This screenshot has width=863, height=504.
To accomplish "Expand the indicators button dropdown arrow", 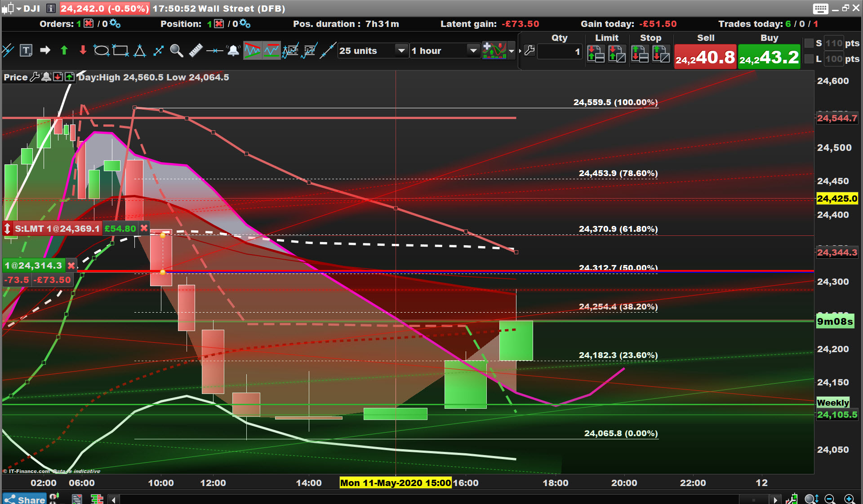I will (512, 51).
